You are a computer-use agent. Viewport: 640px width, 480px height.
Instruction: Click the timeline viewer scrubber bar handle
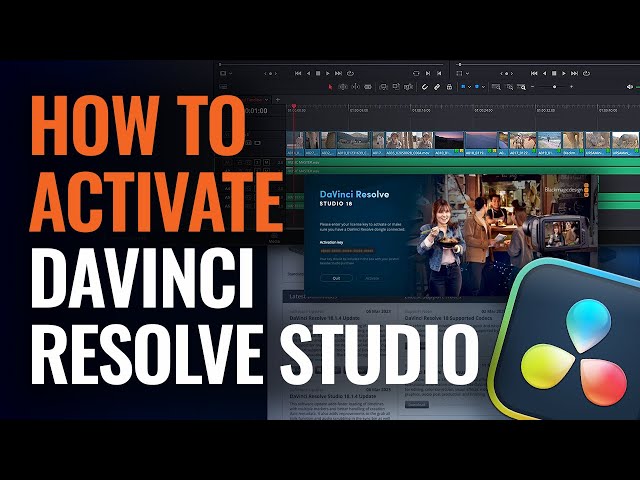(x=460, y=64)
